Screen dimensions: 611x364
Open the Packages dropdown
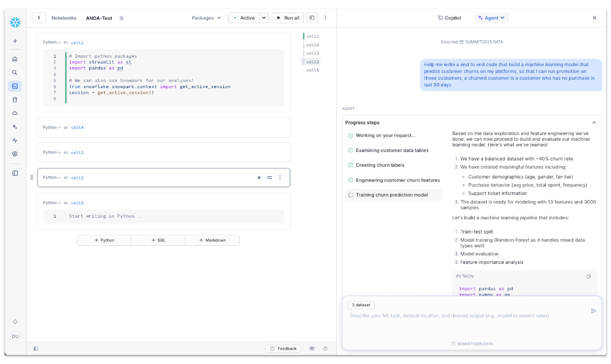click(x=206, y=18)
